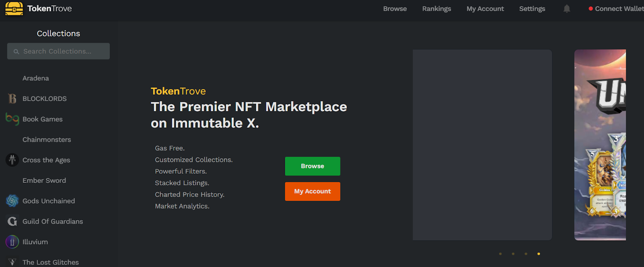Select the third carousel dot

click(x=526, y=254)
